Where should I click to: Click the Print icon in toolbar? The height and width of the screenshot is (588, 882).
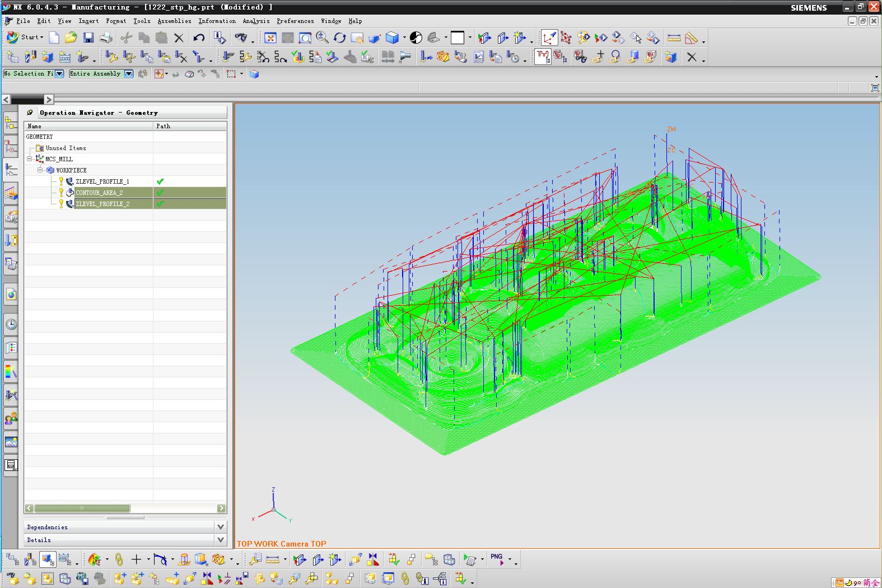[x=106, y=38]
